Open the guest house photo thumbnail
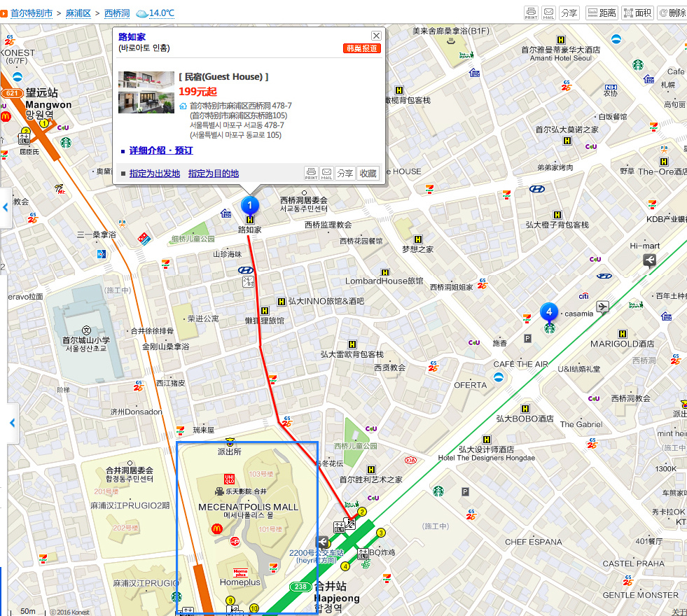Image resolution: width=687 pixels, height=616 pixels. (146, 92)
